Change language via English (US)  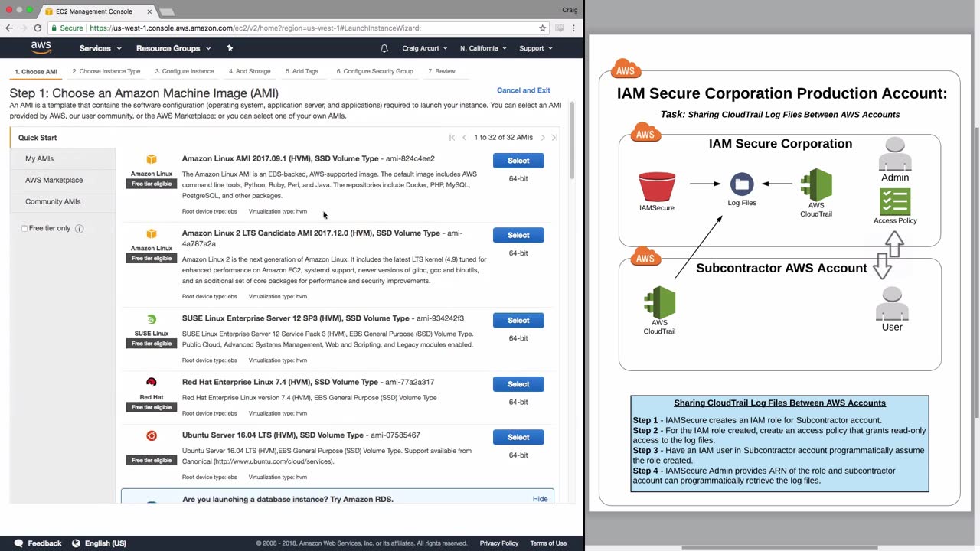pos(106,543)
